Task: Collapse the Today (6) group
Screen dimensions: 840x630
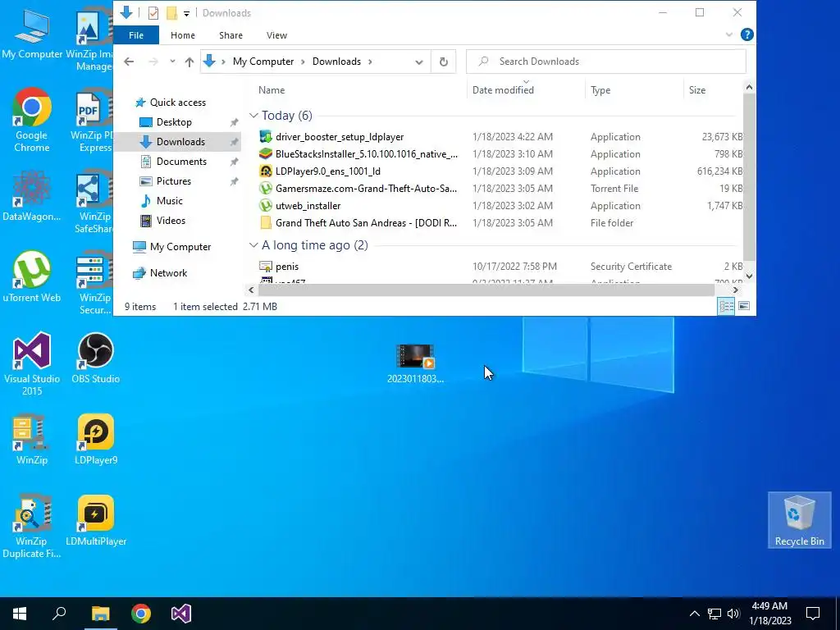Action: pyautogui.click(x=254, y=116)
